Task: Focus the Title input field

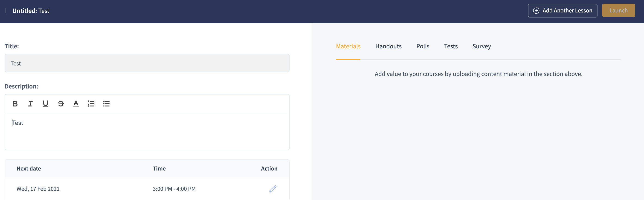Action: pyautogui.click(x=147, y=63)
